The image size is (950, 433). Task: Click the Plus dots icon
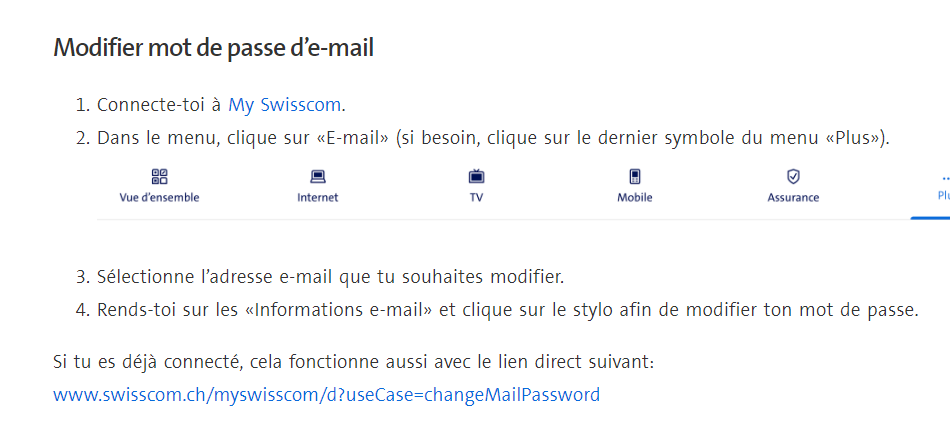coord(945,178)
